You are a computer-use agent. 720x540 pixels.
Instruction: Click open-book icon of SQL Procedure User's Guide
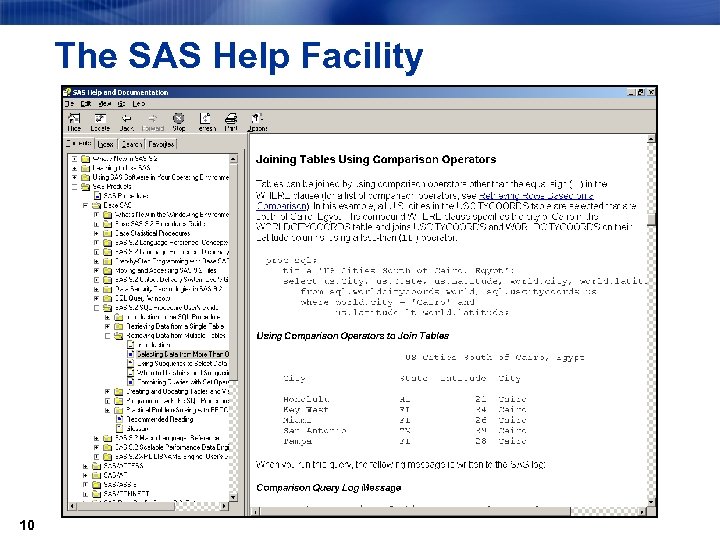point(107,308)
